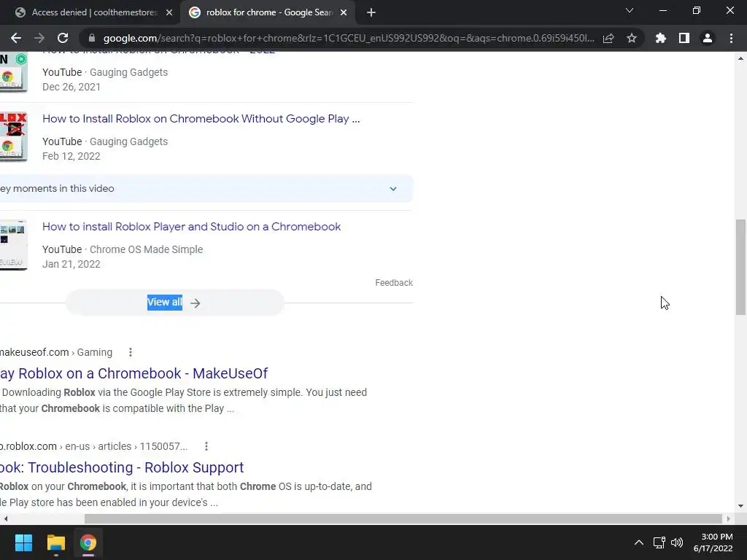
Task: Open clock showing 3:00 PM 6/17/2022
Action: [x=713, y=542]
